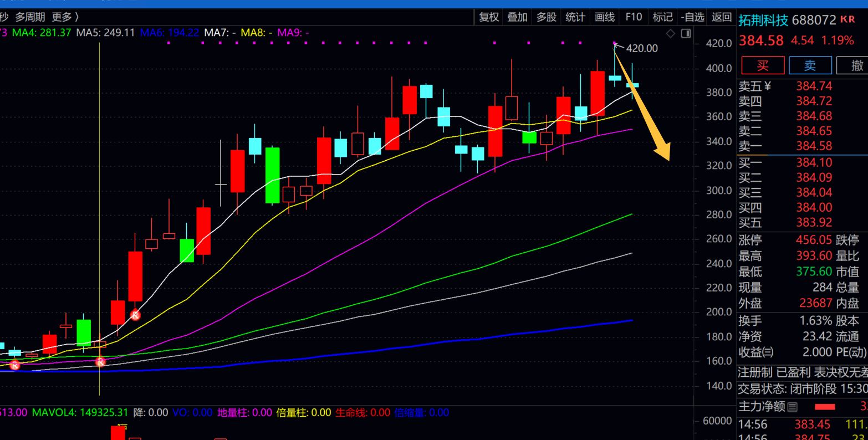Click the ¥ symbol beside 卖五

[x=768, y=86]
